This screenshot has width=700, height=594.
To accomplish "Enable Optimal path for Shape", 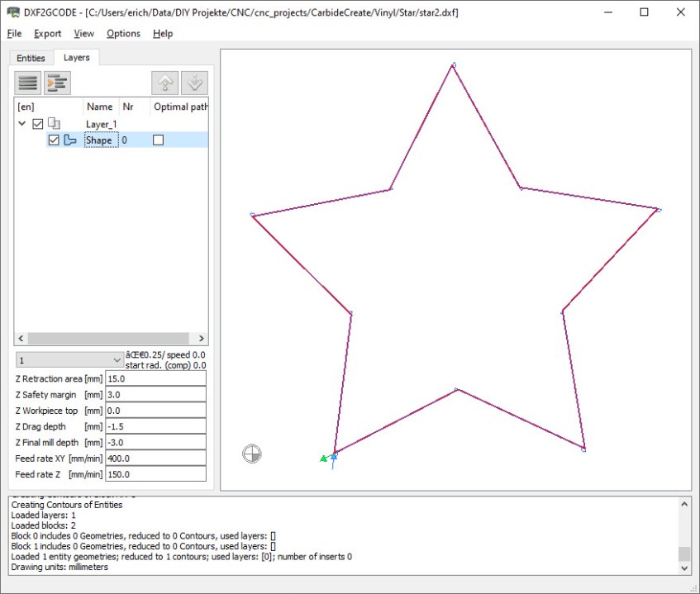I will pyautogui.click(x=159, y=140).
